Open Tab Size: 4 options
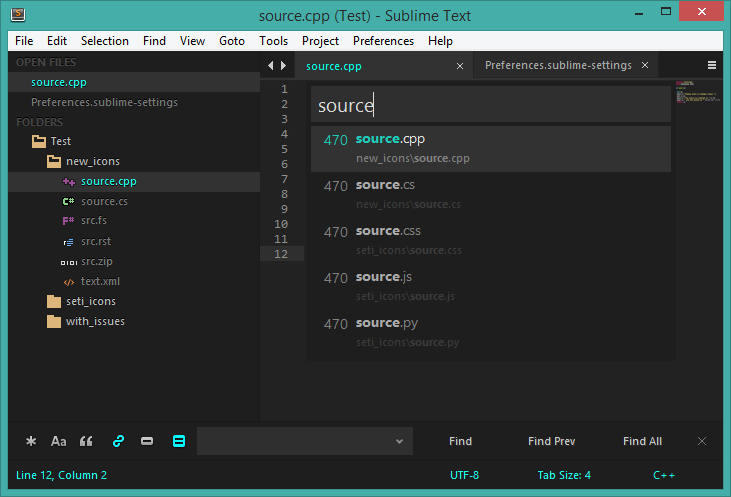The width and height of the screenshot is (731, 497). pyautogui.click(x=564, y=475)
